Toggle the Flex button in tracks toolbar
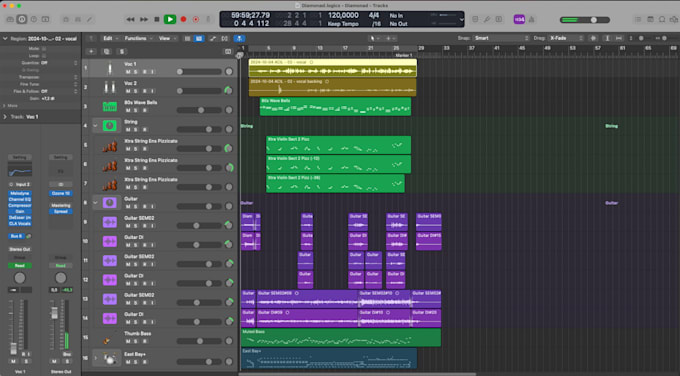Screen dimensions: 680x376 [x=224, y=38]
